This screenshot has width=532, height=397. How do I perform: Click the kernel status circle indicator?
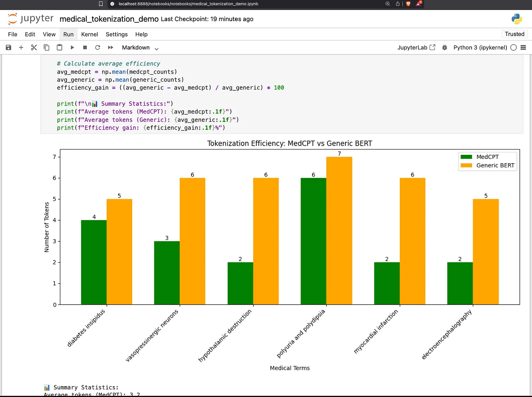point(513,47)
